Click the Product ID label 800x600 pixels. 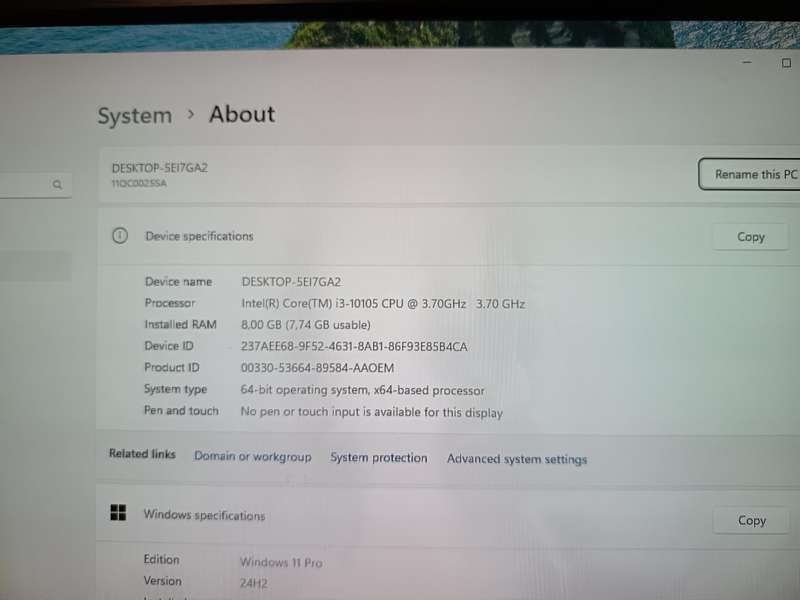click(172, 367)
